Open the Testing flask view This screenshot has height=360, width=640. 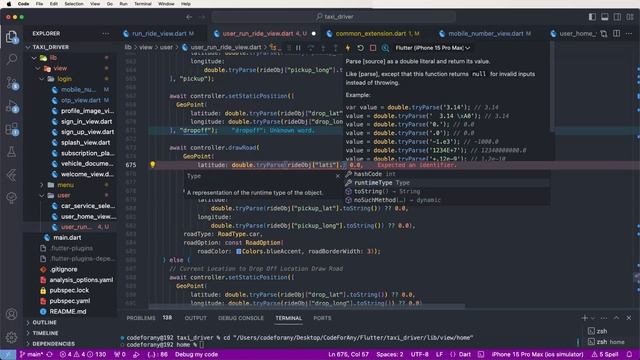pos(11,152)
